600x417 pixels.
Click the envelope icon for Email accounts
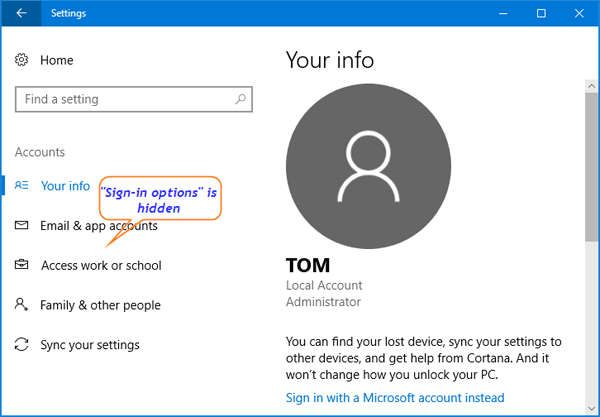point(22,226)
